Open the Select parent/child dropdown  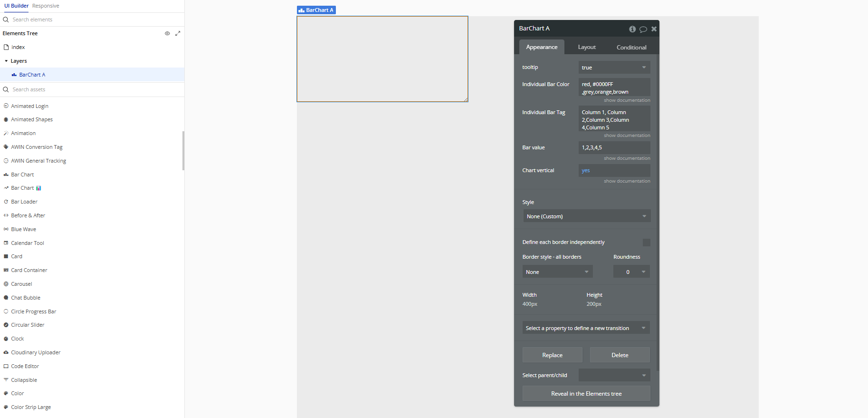pyautogui.click(x=614, y=375)
